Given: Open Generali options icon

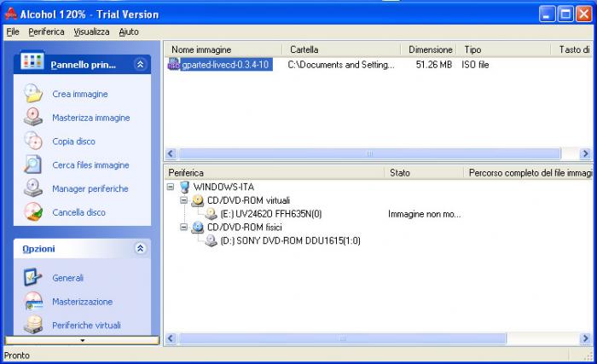Looking at the screenshot, I should point(33,278).
